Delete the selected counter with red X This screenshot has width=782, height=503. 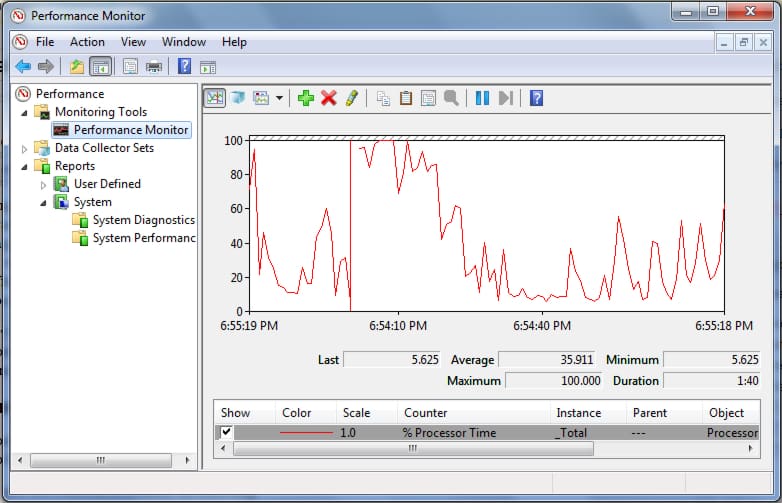click(x=328, y=98)
